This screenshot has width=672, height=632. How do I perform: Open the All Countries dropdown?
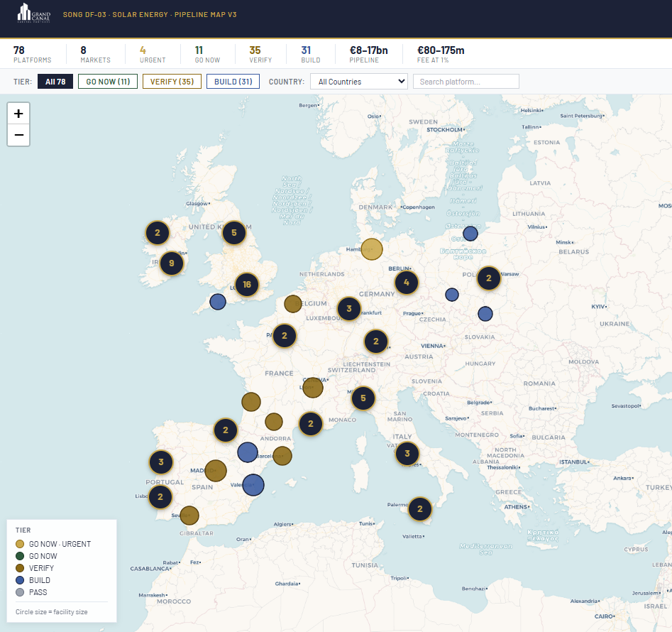tap(359, 82)
